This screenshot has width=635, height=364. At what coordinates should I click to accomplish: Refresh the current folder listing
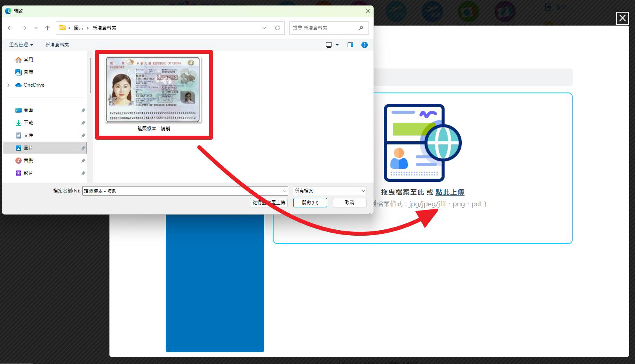tap(277, 28)
